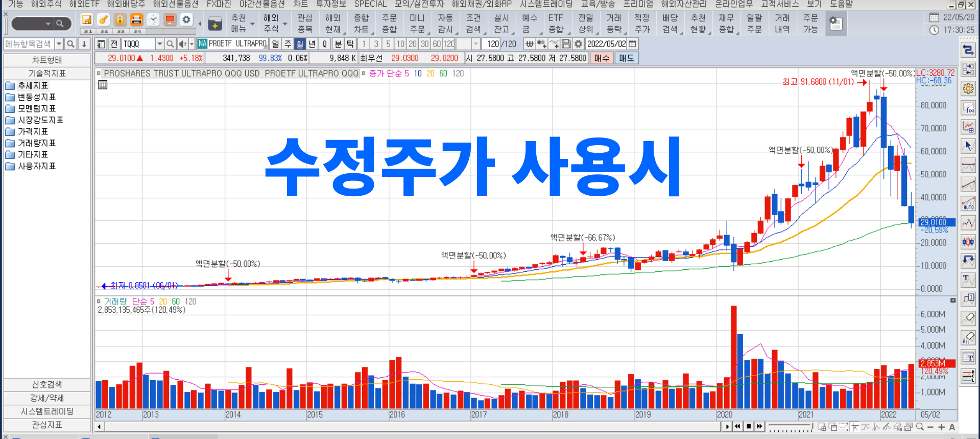Open the menu search 메뉴항목검색 dropdown arrow
Viewport: 980px width, 439px height.
pyautogui.click(x=59, y=44)
